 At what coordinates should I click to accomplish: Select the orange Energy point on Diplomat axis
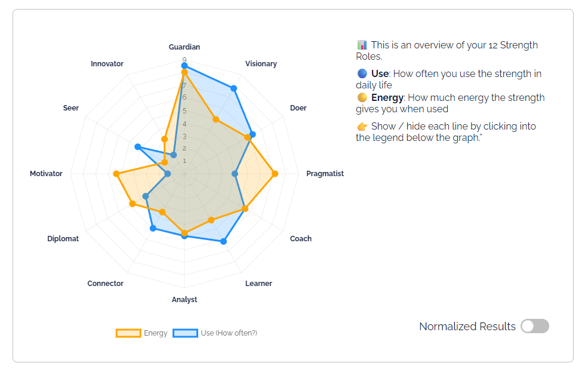click(x=133, y=204)
